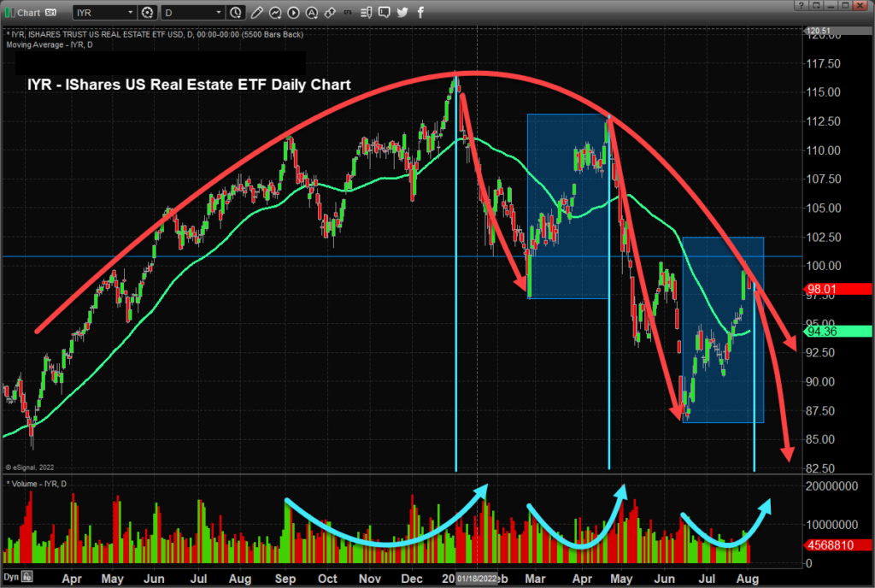Click the '© eSignal, 2022' copyright text
Screen dimensions: 875x588
point(30,467)
